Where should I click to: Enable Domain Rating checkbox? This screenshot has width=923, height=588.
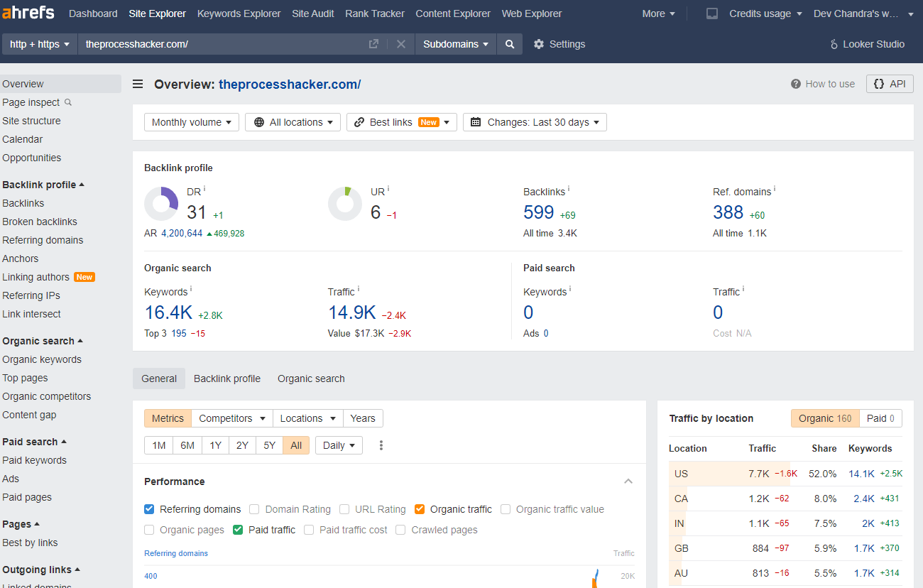pos(254,509)
